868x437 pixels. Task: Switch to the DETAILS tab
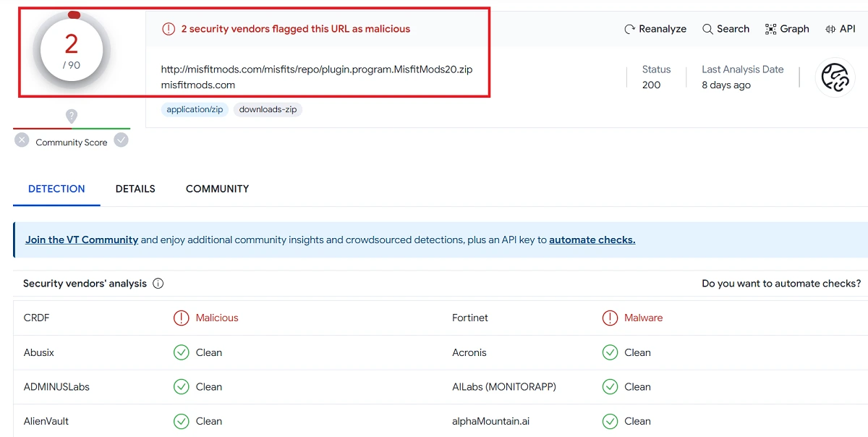click(x=135, y=189)
